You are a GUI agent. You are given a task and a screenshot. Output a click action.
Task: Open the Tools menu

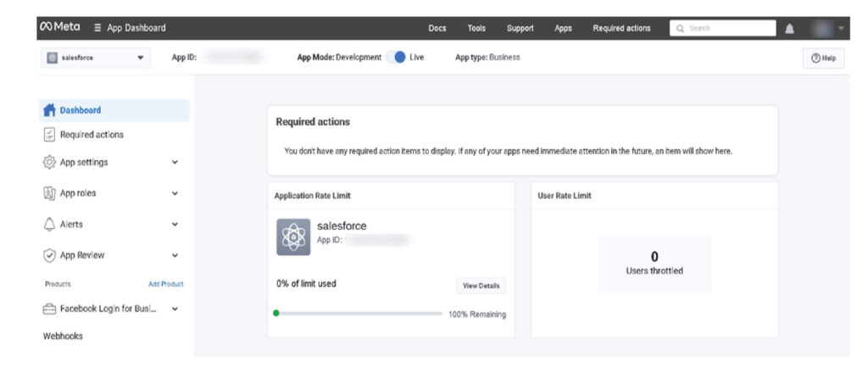pyautogui.click(x=476, y=28)
